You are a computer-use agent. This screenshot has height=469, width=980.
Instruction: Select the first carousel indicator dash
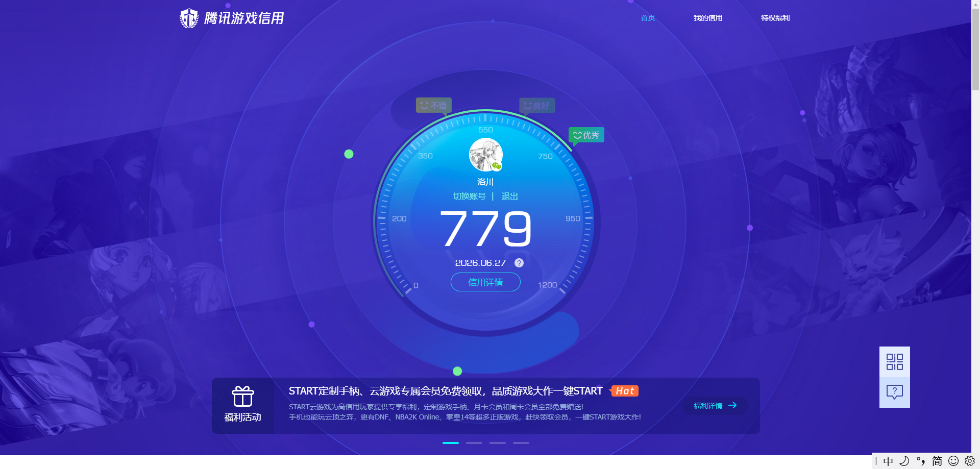tap(451, 443)
